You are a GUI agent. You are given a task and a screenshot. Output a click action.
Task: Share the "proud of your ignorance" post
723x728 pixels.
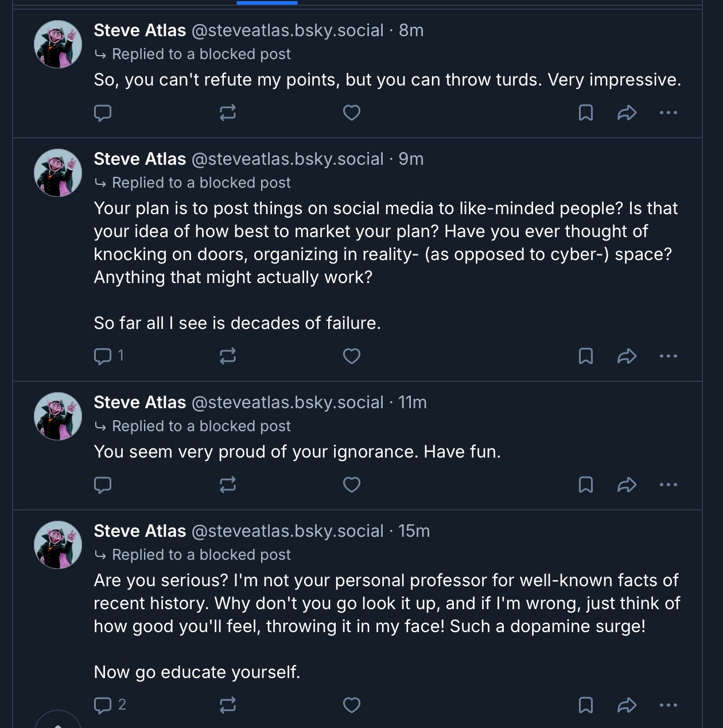[627, 485]
